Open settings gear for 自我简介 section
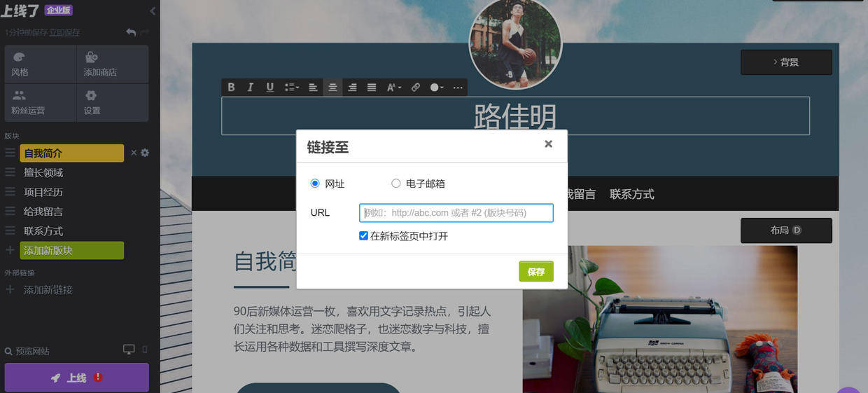868x393 pixels. pyautogui.click(x=145, y=153)
